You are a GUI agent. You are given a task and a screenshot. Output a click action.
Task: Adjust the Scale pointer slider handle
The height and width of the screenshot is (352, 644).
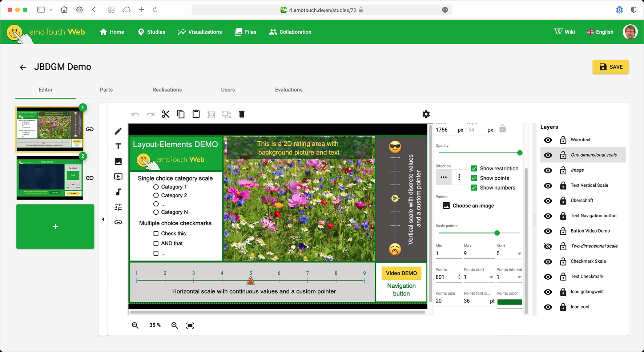[497, 233]
